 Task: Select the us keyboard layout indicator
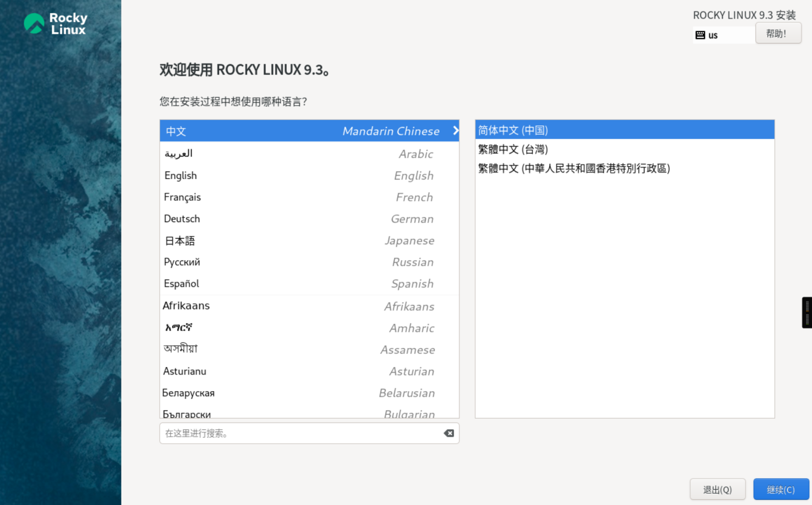coord(724,35)
